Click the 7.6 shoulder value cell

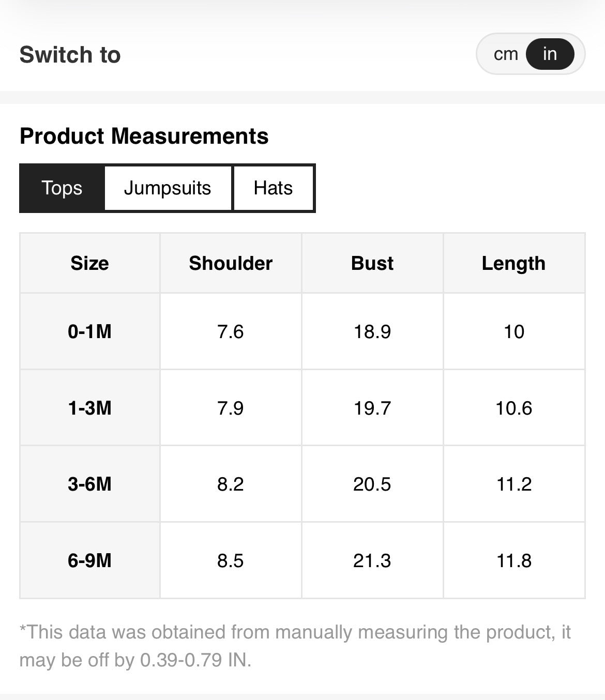[231, 331]
